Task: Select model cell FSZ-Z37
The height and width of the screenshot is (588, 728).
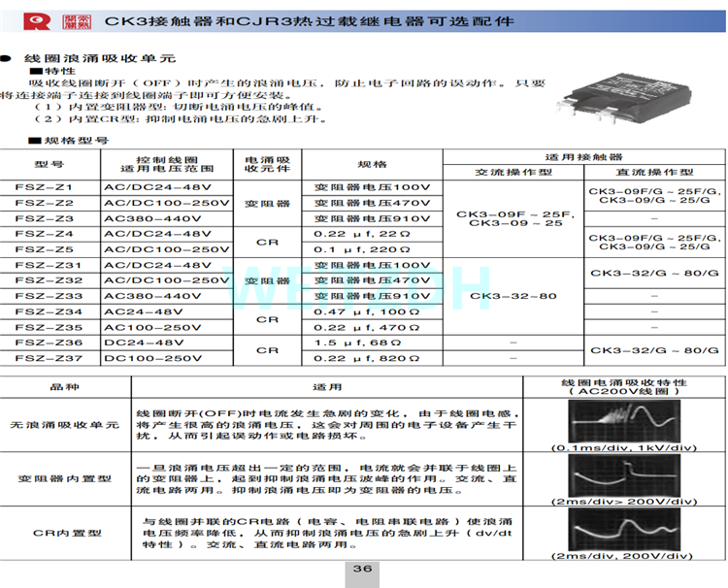Action: [49, 358]
